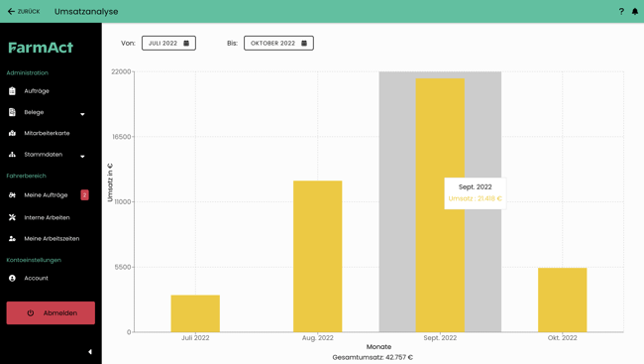This screenshot has height=364, width=644.
Task: Click the red badge showing 2
Action: coord(84,195)
